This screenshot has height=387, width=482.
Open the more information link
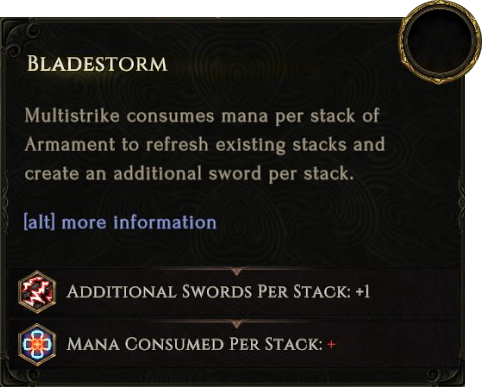pyautogui.click(x=139, y=222)
